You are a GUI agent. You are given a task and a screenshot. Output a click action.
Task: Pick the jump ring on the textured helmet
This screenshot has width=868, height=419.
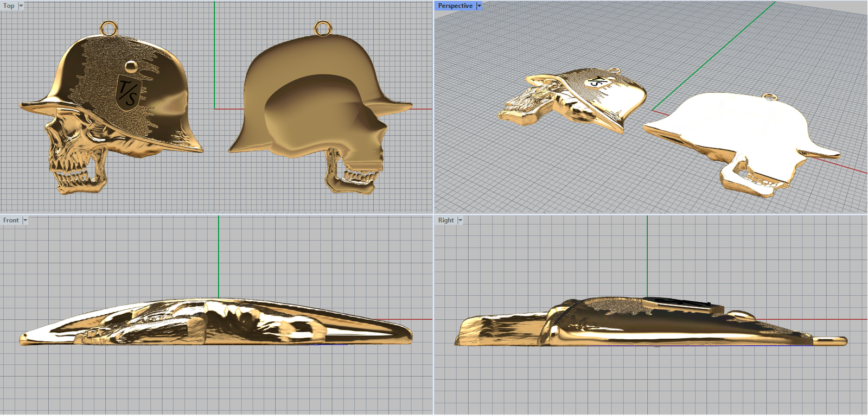point(108,27)
